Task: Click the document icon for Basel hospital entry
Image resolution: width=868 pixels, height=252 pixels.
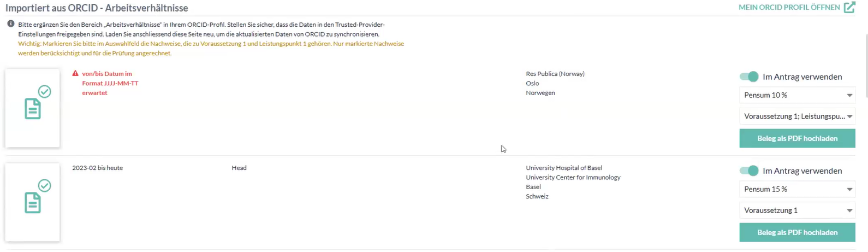Action: coord(33,203)
